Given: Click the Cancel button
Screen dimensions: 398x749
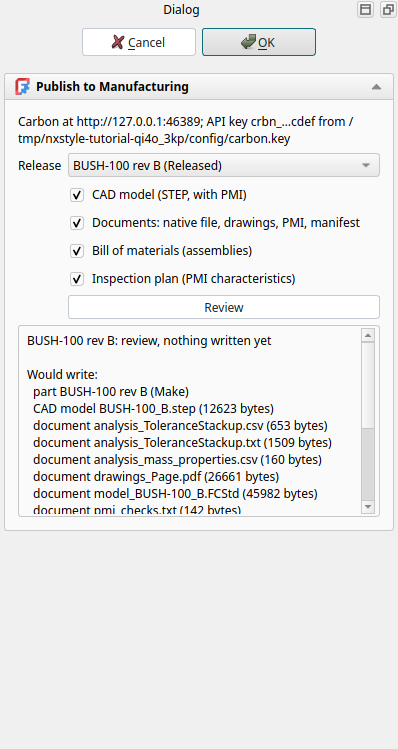Looking at the screenshot, I should (x=139, y=42).
